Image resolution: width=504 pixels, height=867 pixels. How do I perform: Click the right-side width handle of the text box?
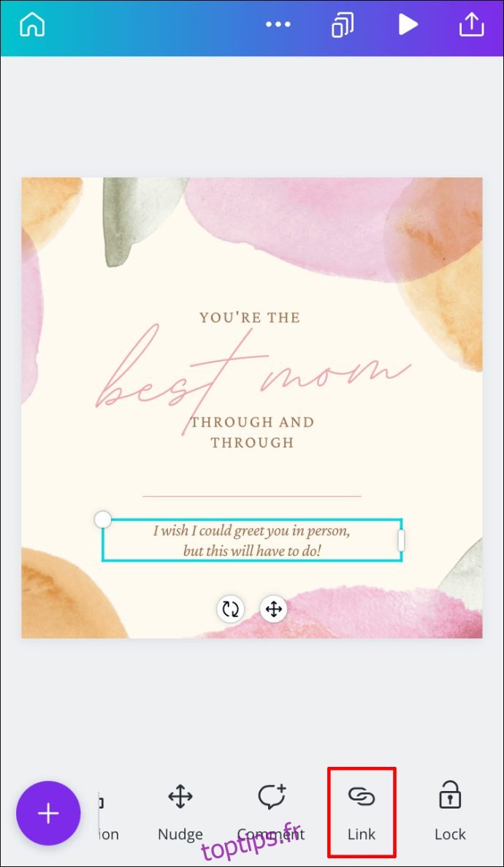pos(401,541)
